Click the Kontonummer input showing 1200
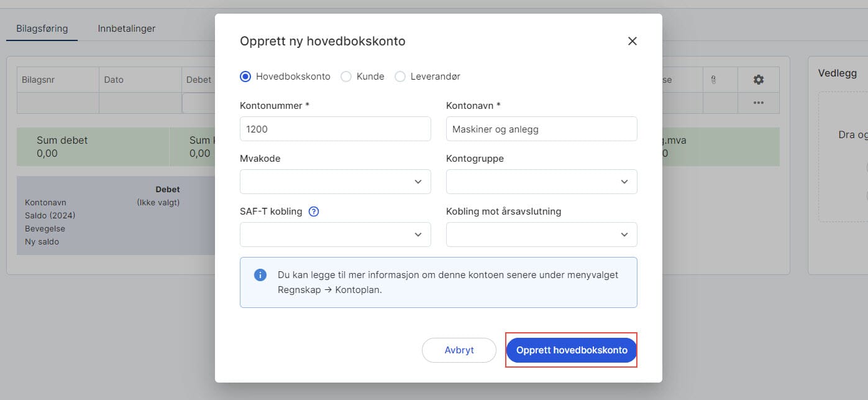 pos(335,129)
